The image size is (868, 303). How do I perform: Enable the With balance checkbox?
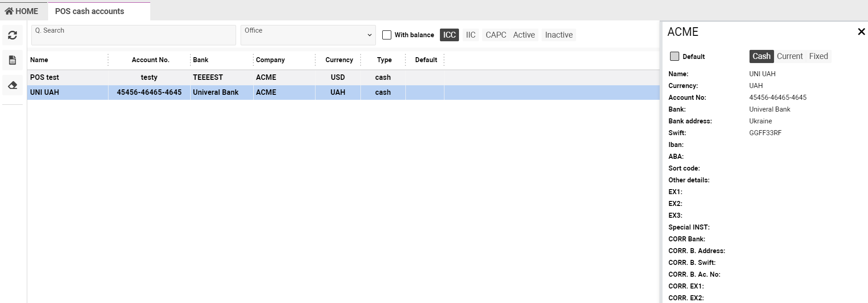(x=387, y=35)
